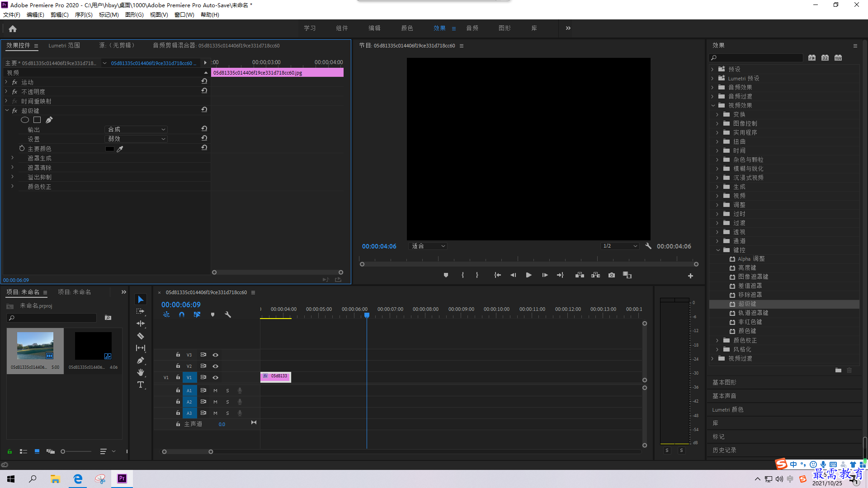Click Export Frame camera icon
The image size is (868, 488).
(x=612, y=275)
